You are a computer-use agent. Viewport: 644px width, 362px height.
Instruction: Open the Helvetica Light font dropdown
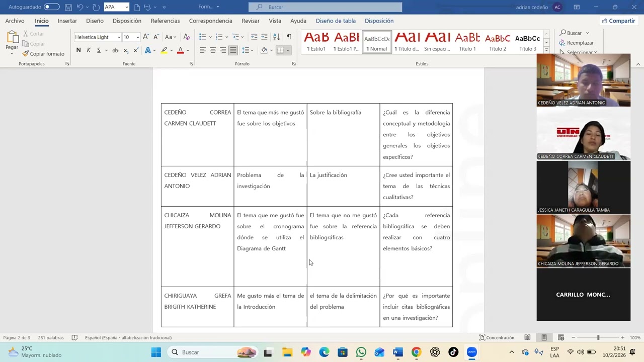point(119,37)
